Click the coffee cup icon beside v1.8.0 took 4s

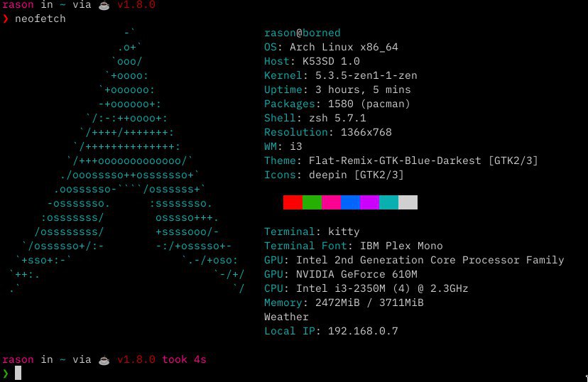pos(104,360)
